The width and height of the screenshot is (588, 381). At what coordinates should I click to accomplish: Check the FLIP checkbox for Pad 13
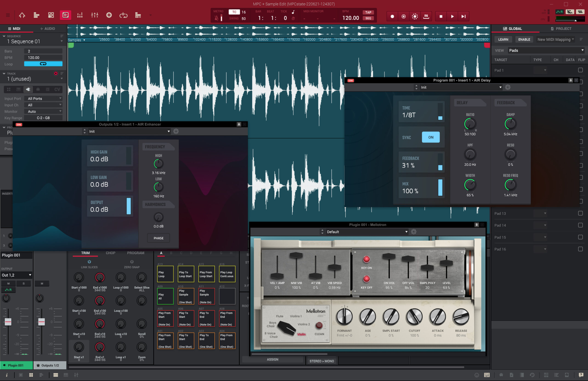coord(580,213)
